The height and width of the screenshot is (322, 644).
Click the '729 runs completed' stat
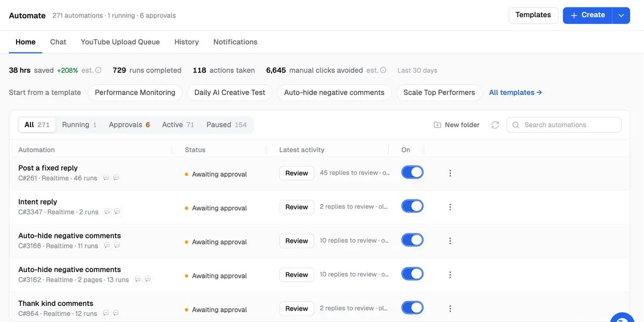point(147,70)
